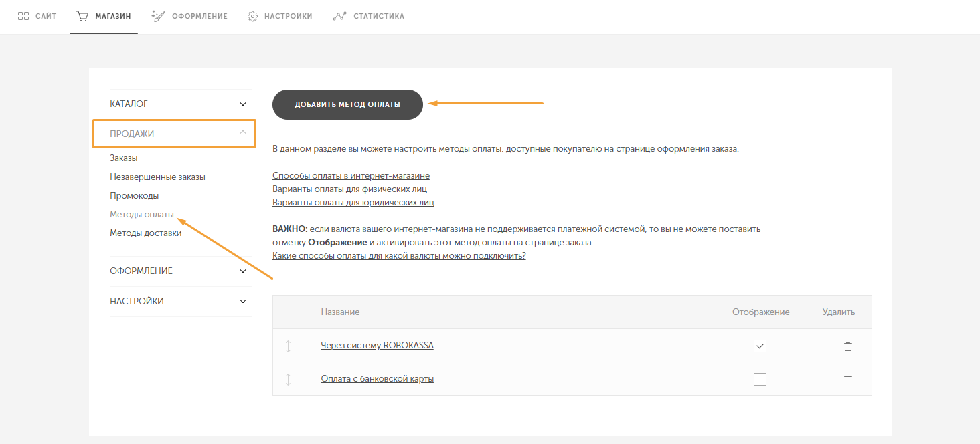The width and height of the screenshot is (980, 444).
Task: Click the ДОБАВИТЬ МЕТОД ОПЛАТЫ button
Action: pyautogui.click(x=347, y=104)
